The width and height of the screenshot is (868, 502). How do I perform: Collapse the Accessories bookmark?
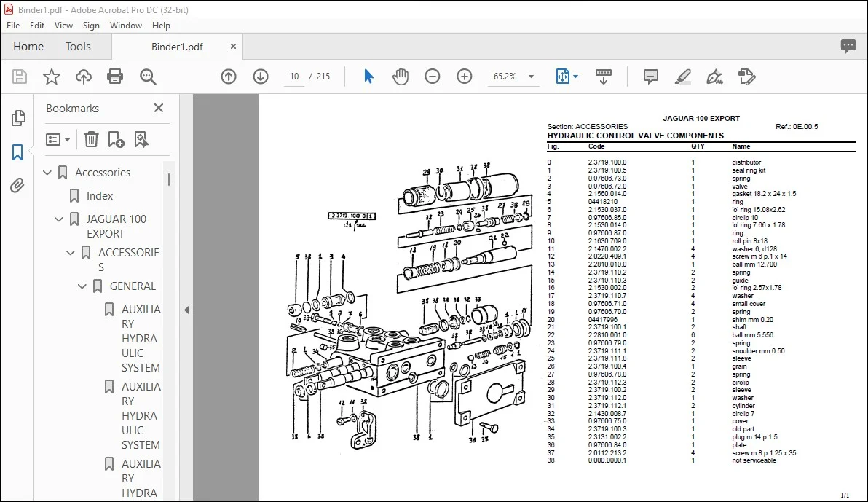coord(47,173)
